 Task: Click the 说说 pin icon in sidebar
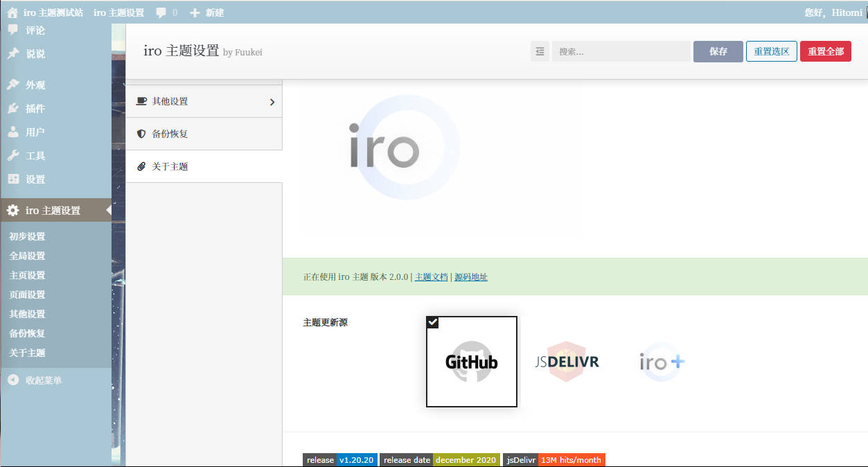coord(13,53)
